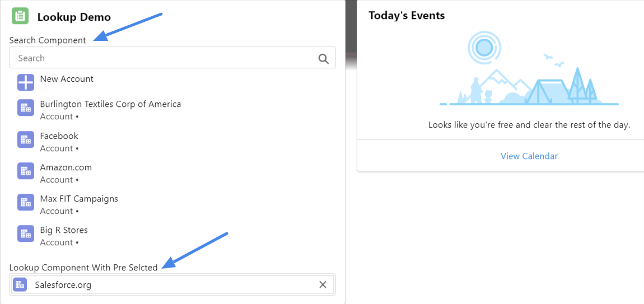The height and width of the screenshot is (304, 644).
Task: Select Facebook from the results
Action: [59, 136]
